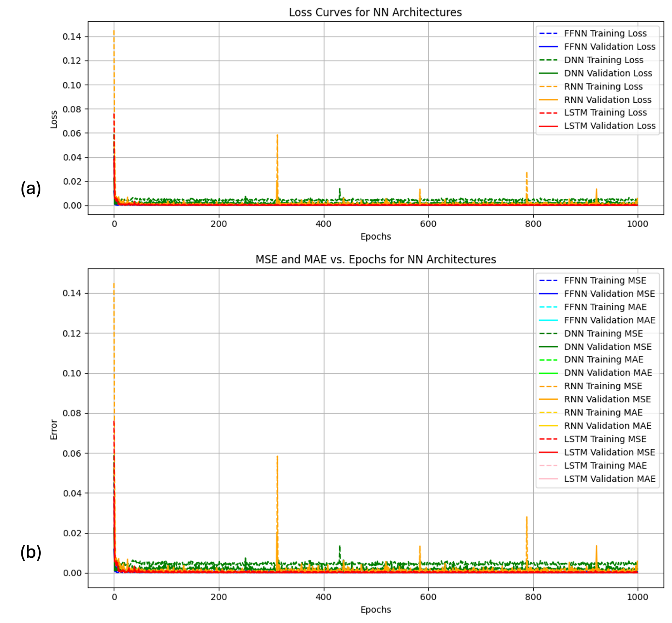The image size is (672, 623).
Task: Pick 'DNN Validation MSE' in the legend
Action: point(595,347)
